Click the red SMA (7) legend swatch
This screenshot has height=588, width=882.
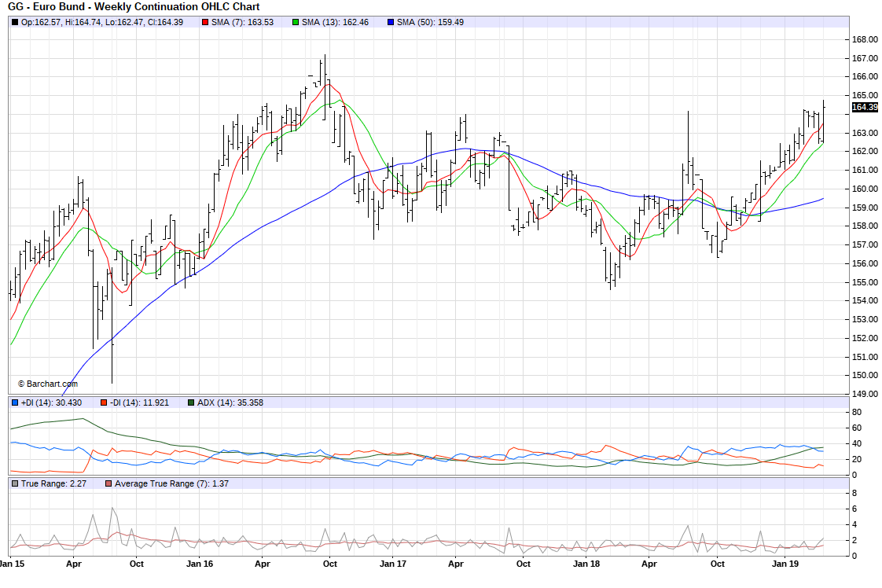click(x=206, y=22)
